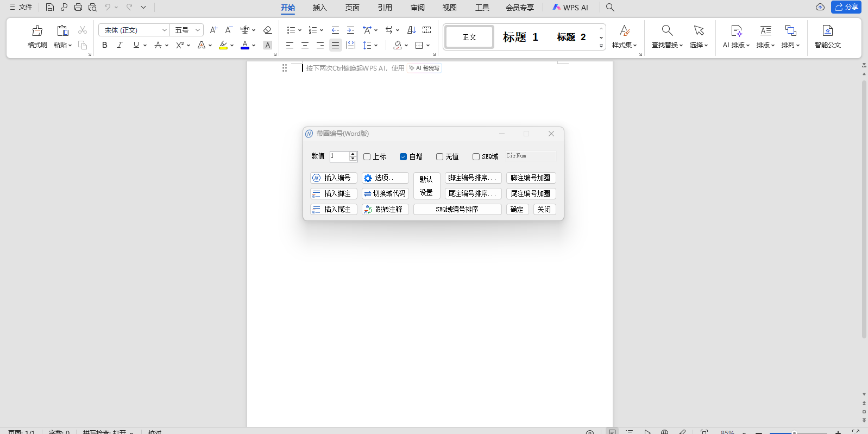Expand the styles gallery list
The width and height of the screenshot is (868, 434).
(601, 46)
